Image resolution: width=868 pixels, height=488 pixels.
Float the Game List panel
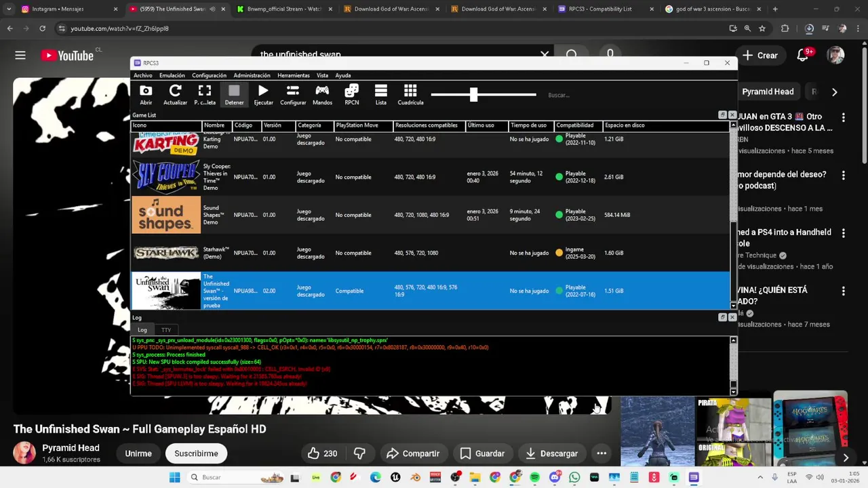pos(722,115)
